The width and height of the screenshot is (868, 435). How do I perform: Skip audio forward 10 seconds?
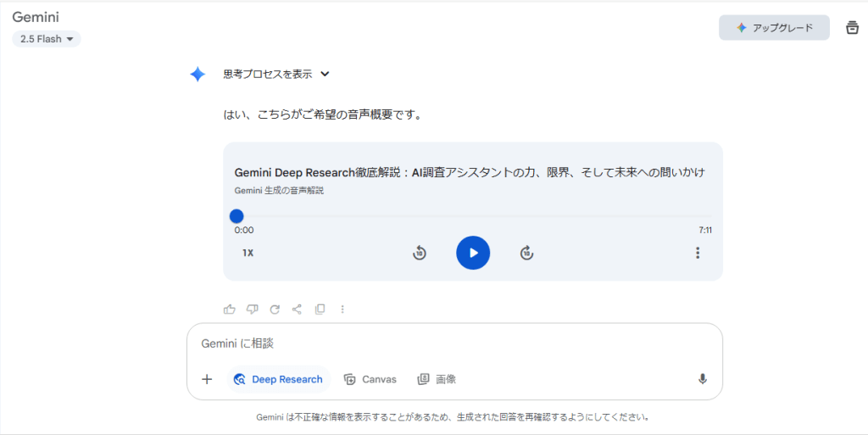click(526, 253)
